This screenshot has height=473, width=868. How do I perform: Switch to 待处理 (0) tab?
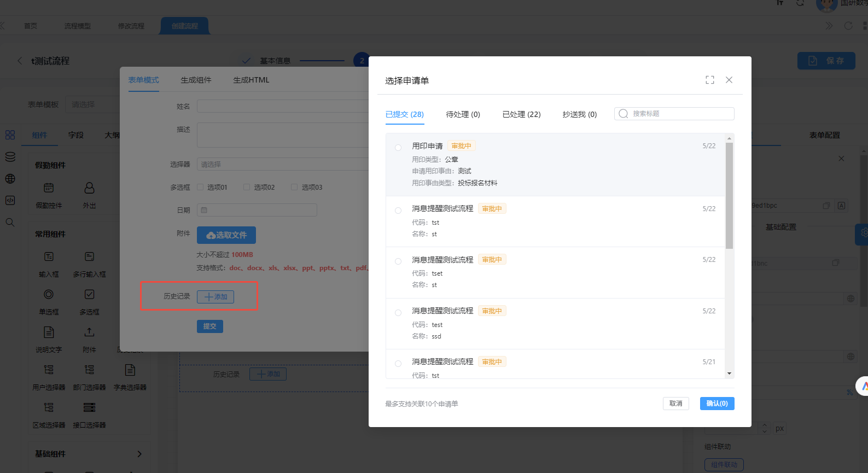click(463, 114)
